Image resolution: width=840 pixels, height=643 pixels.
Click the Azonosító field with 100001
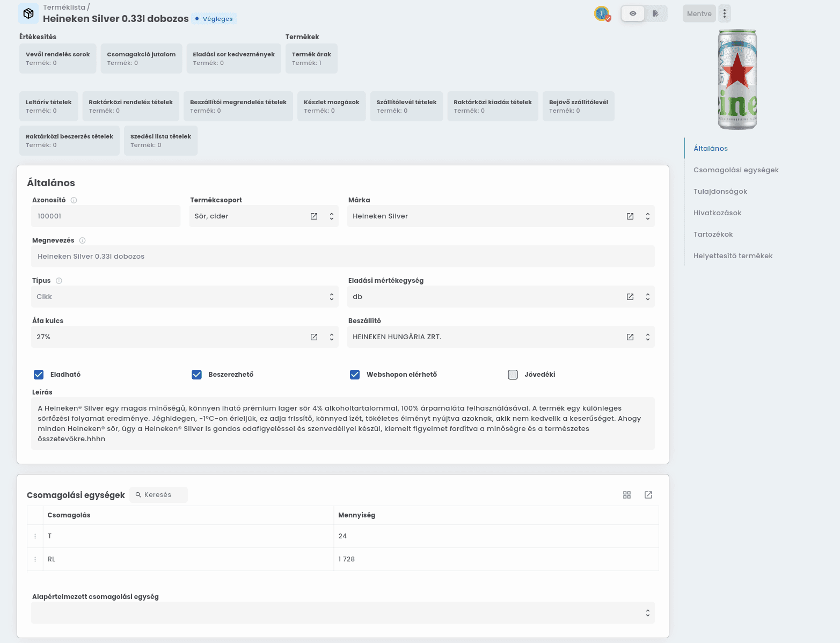106,216
